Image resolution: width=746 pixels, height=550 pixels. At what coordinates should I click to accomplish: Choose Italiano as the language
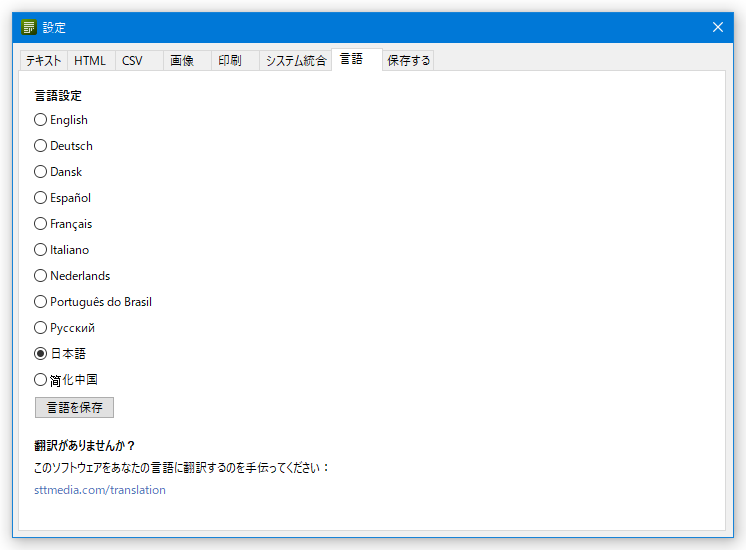click(61, 250)
